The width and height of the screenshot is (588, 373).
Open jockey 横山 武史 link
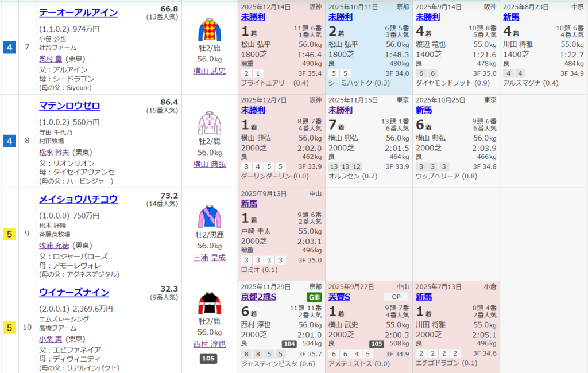click(210, 71)
